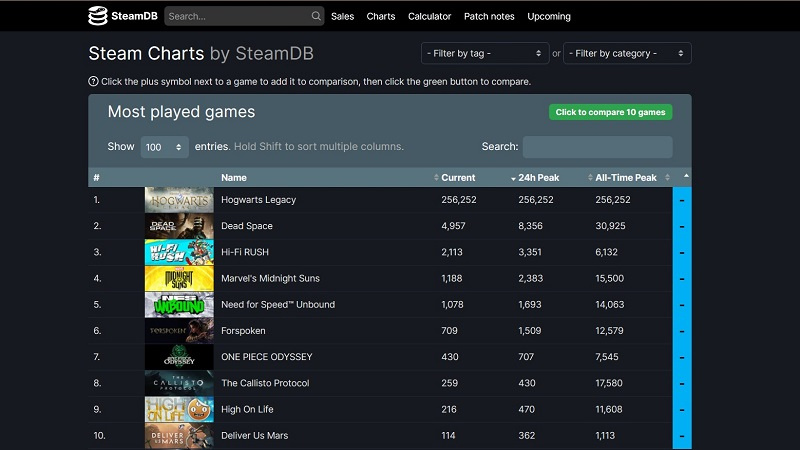Click to compare 10 games button
This screenshot has width=800, height=450.
(610, 112)
